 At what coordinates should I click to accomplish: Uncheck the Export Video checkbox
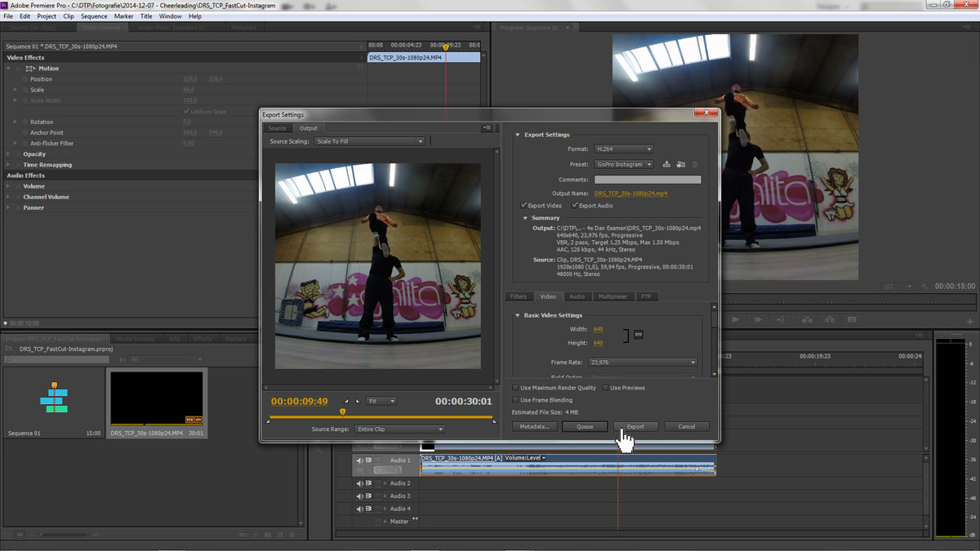pyautogui.click(x=524, y=206)
